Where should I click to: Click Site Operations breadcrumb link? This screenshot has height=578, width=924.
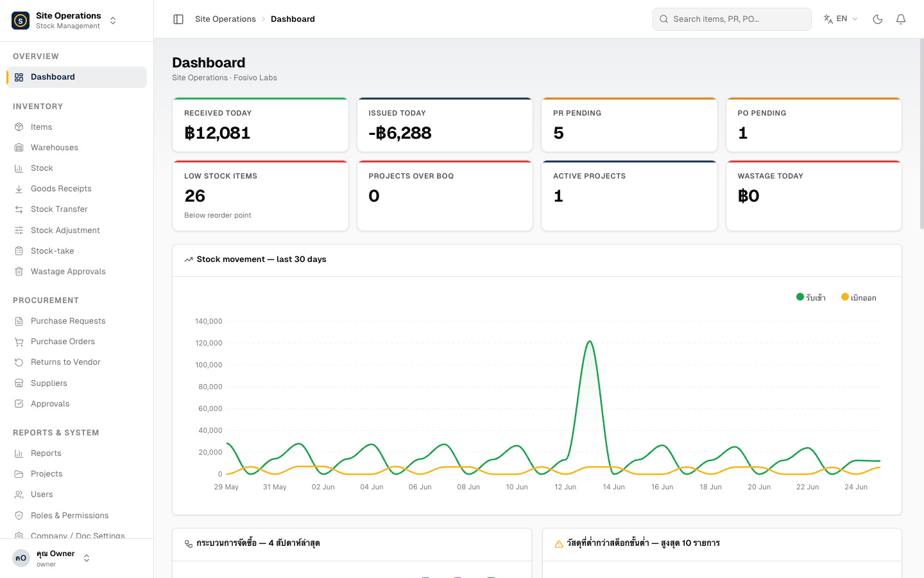point(225,19)
